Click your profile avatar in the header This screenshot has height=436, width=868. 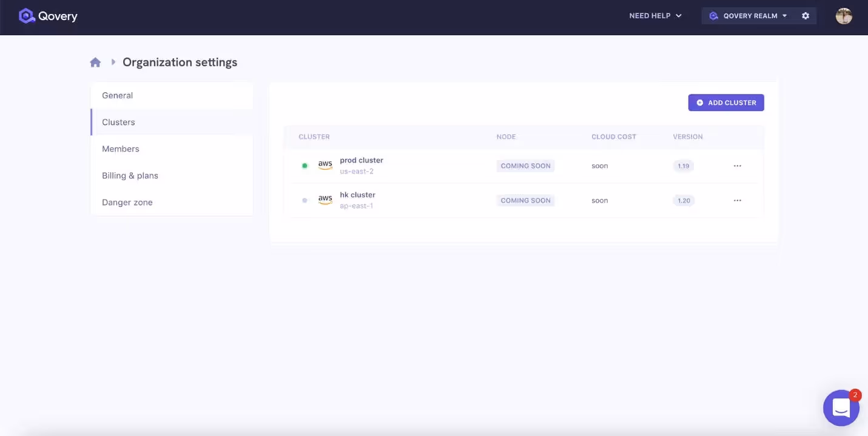click(844, 16)
